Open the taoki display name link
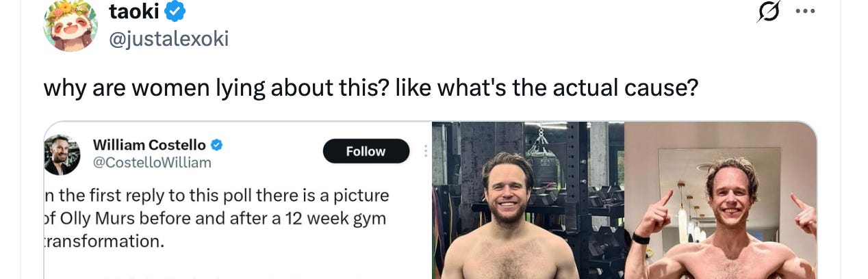Viewport: 868px width, 279px height. (x=135, y=11)
